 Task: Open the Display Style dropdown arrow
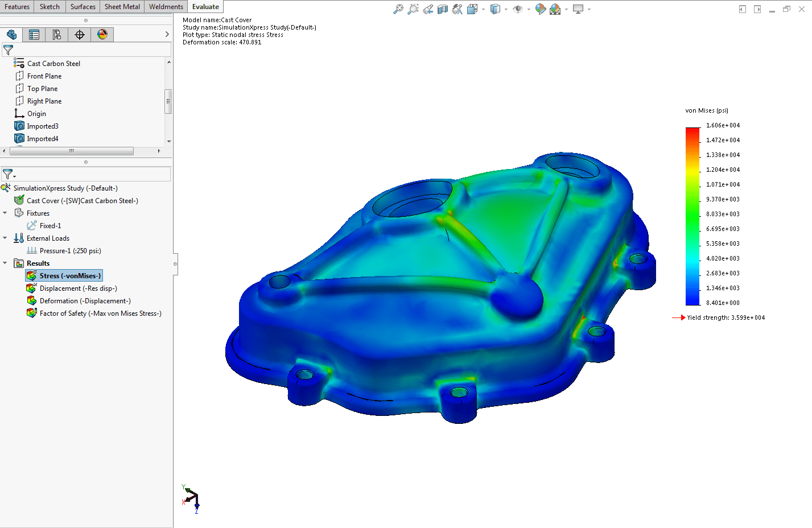pos(506,9)
